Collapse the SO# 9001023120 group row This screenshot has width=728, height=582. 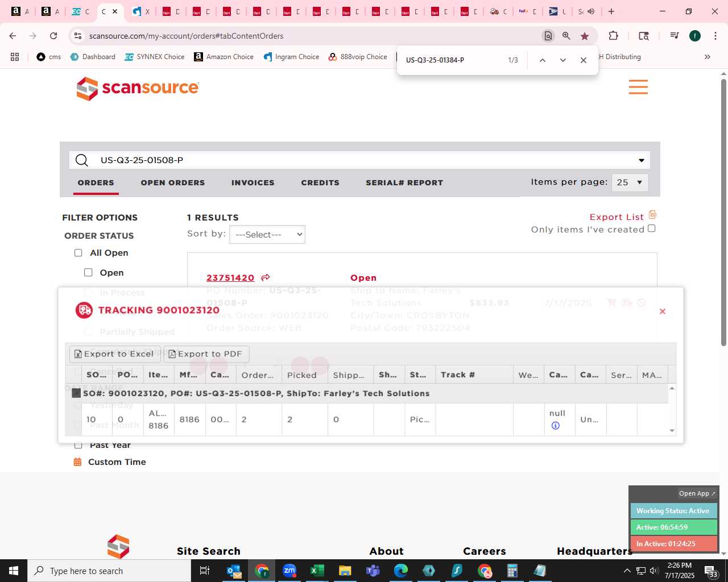(x=76, y=393)
